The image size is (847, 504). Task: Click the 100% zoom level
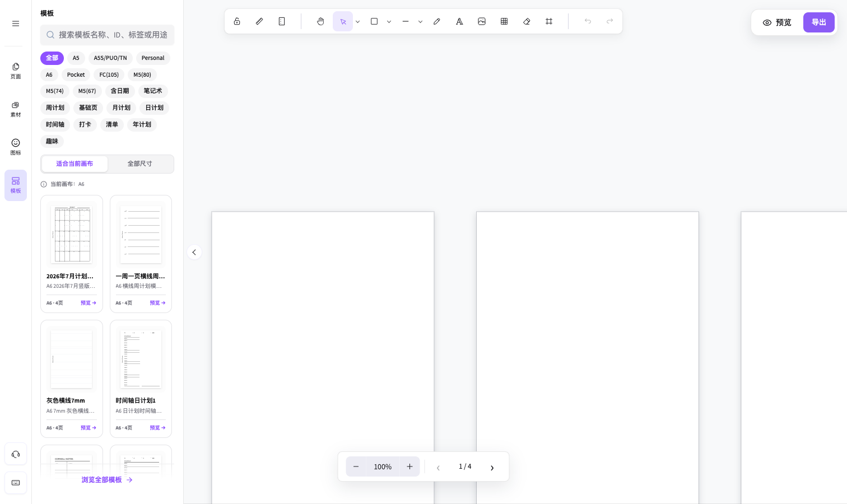coord(383,466)
